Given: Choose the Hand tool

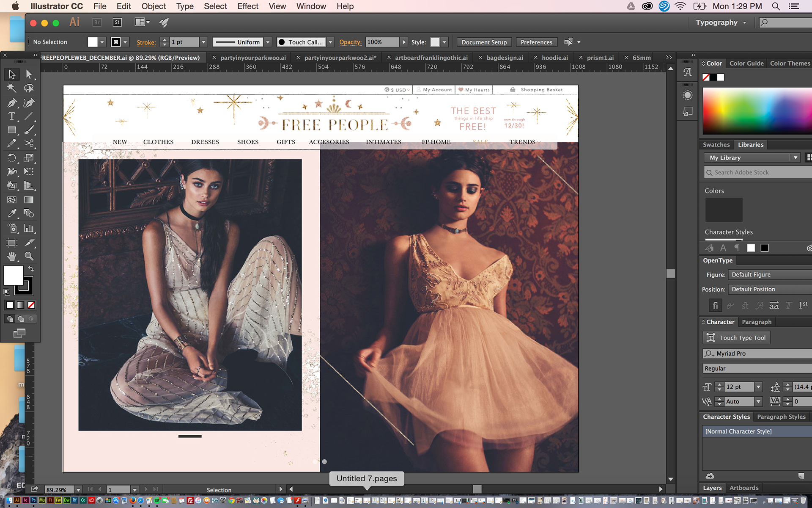Looking at the screenshot, I should point(12,256).
